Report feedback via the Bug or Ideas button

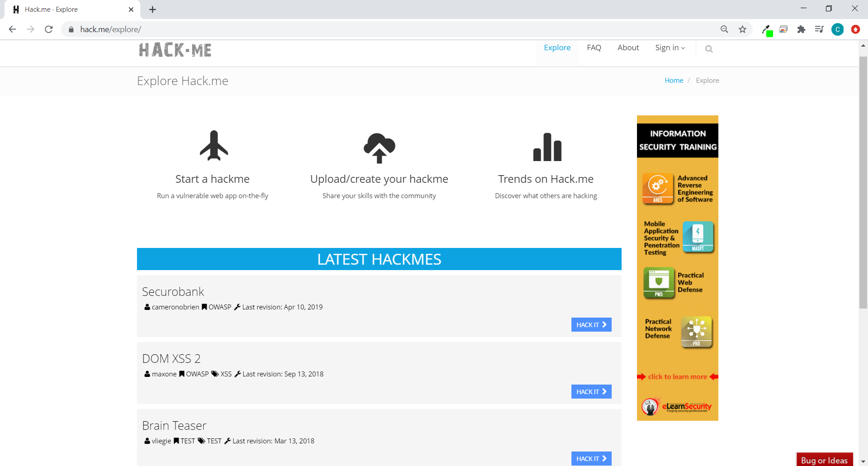[x=824, y=460]
